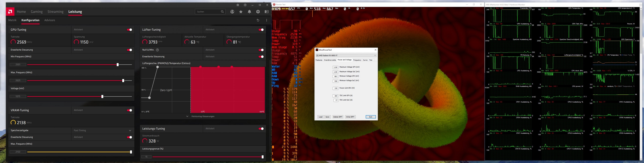Click the Suchen search field

[x=210, y=12]
